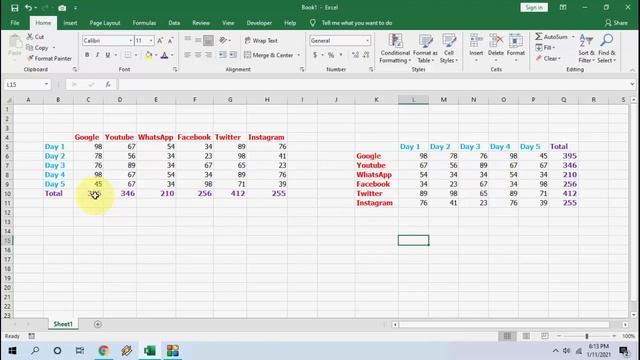This screenshot has width=640, height=360.
Task: Open Sort & Filter options
Action: click(x=587, y=49)
